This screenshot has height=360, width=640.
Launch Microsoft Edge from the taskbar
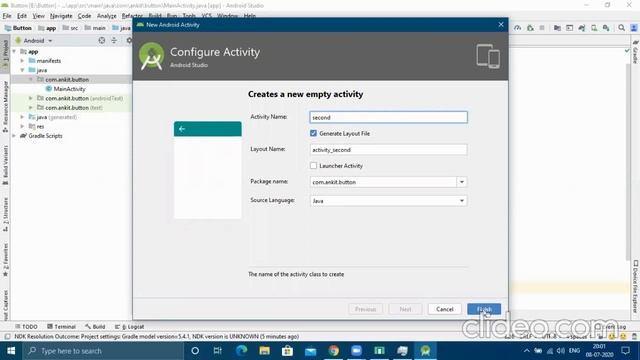[241, 351]
